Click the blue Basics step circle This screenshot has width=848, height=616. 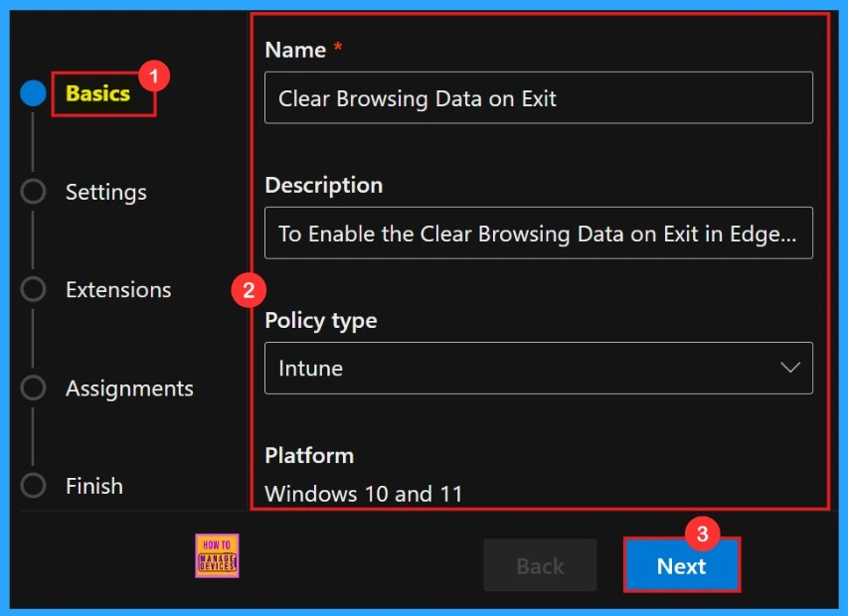33,94
